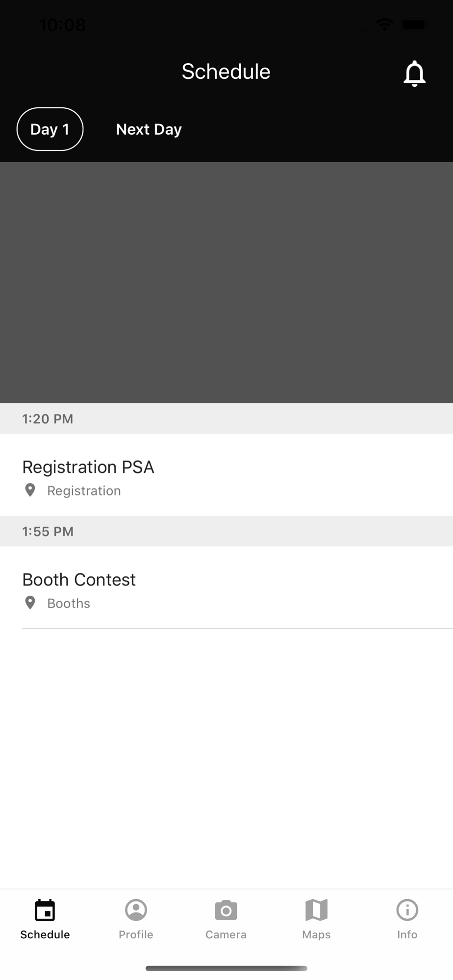Tap the Info circle icon
The image size is (453, 980).
[407, 910]
